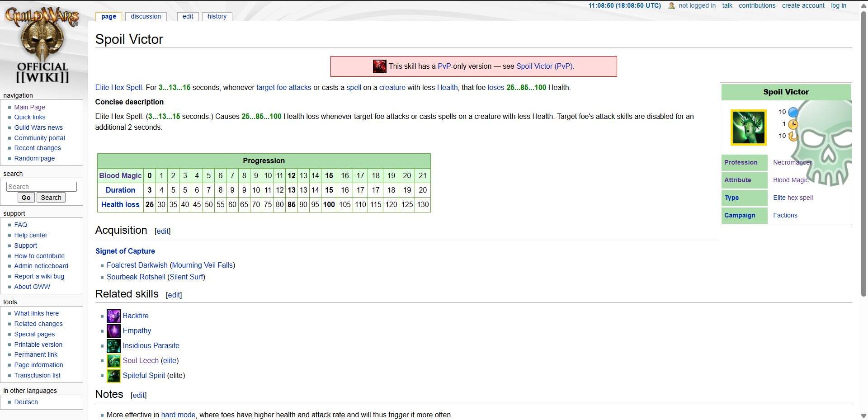Open Signet of Capture link
The width and height of the screenshot is (868, 420).
[x=125, y=251]
